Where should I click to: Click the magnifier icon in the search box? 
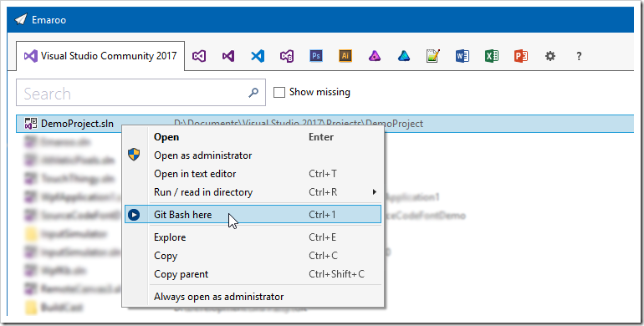point(253,93)
